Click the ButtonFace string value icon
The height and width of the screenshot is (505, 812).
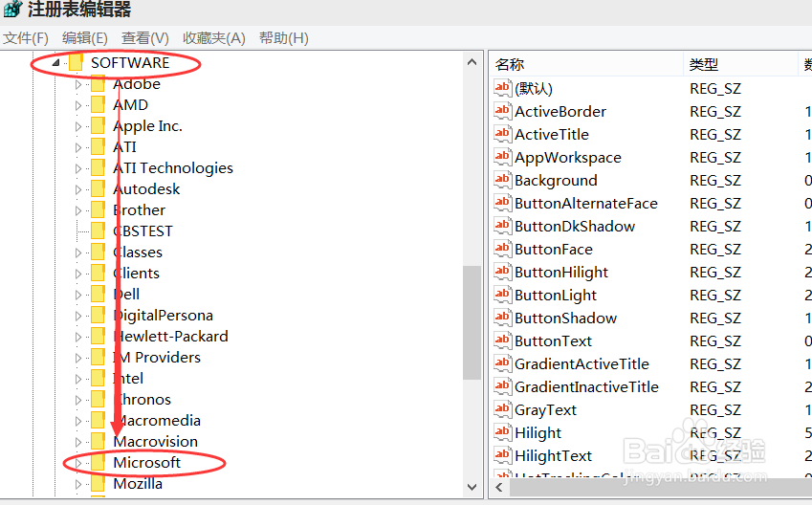coord(502,249)
